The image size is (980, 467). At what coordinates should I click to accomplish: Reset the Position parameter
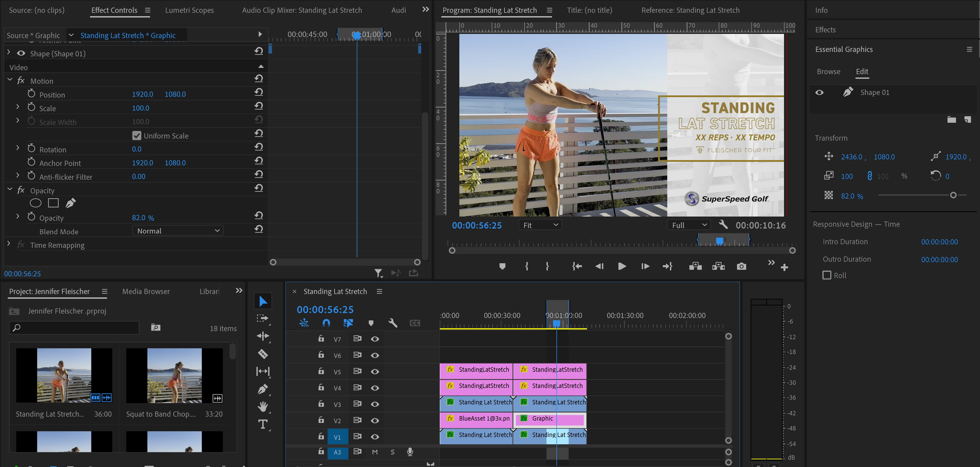click(x=259, y=92)
